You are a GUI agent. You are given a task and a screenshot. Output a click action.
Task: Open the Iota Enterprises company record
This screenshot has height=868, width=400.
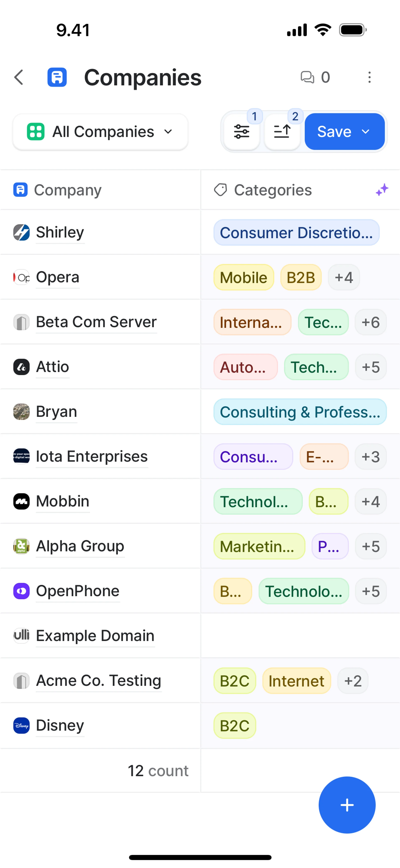coord(92,457)
